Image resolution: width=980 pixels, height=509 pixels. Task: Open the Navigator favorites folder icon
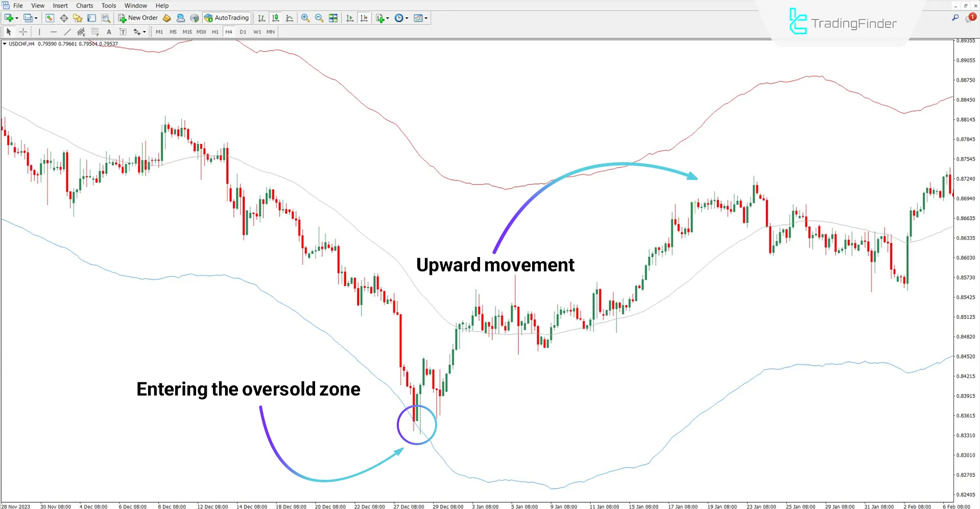pyautogui.click(x=78, y=18)
